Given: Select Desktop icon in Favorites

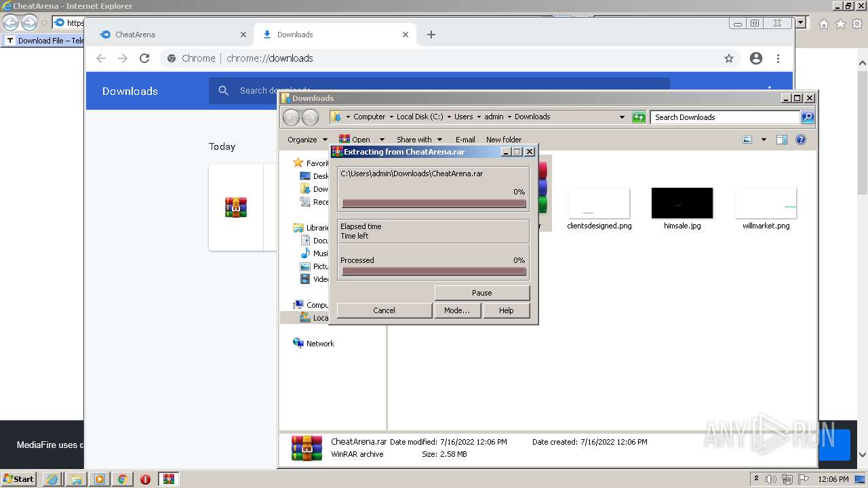Looking at the screenshot, I should [x=305, y=176].
